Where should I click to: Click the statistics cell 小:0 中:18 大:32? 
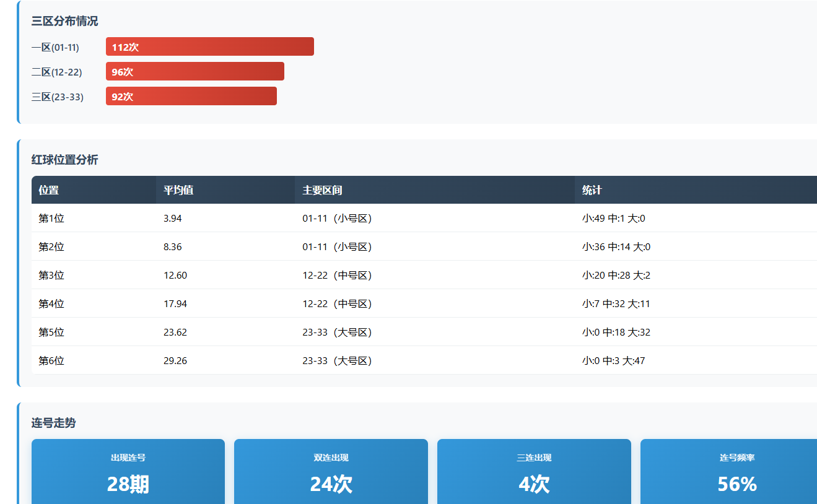(x=616, y=332)
